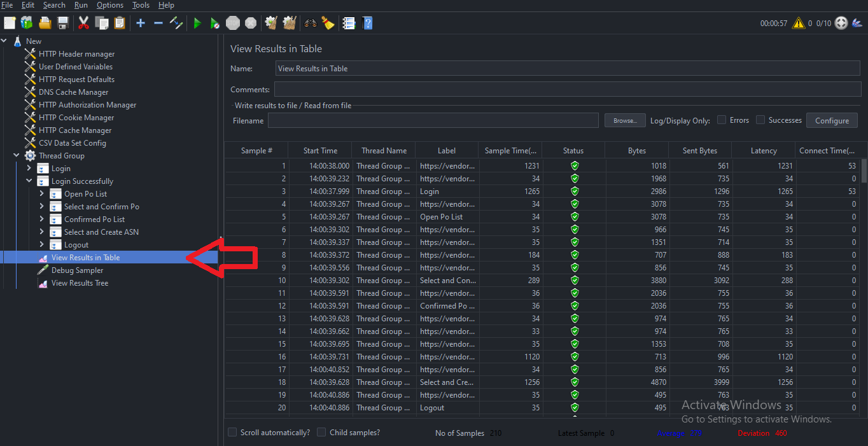868x446 pixels.
Task: Open Search with the binoculars icon
Action: coord(311,23)
